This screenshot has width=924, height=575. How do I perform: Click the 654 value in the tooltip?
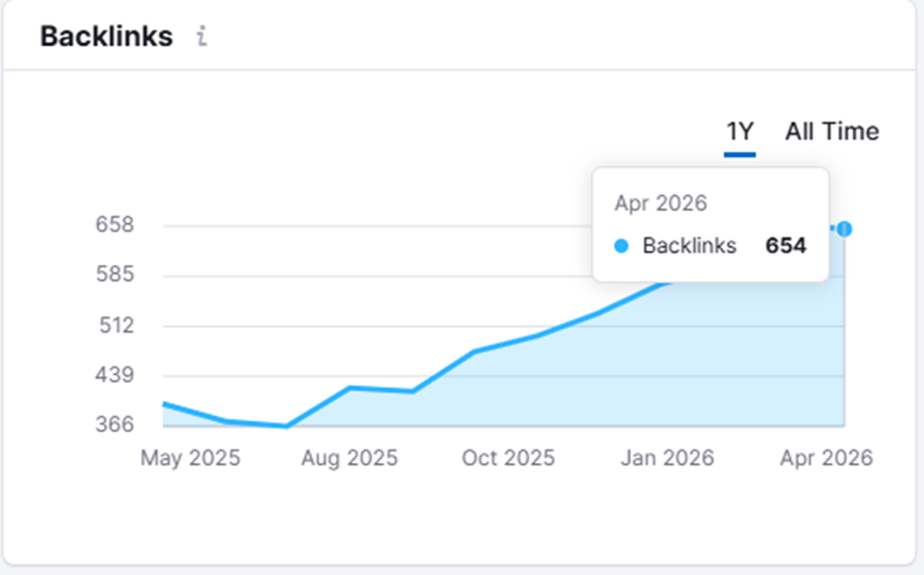[785, 245]
